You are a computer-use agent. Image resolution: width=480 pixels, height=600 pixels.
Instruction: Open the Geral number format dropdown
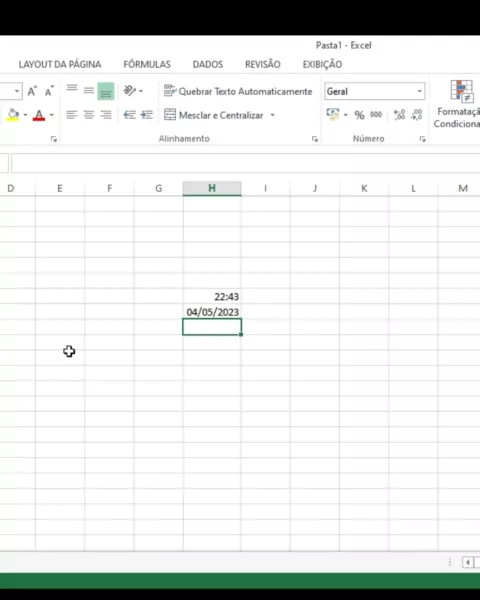(x=419, y=91)
